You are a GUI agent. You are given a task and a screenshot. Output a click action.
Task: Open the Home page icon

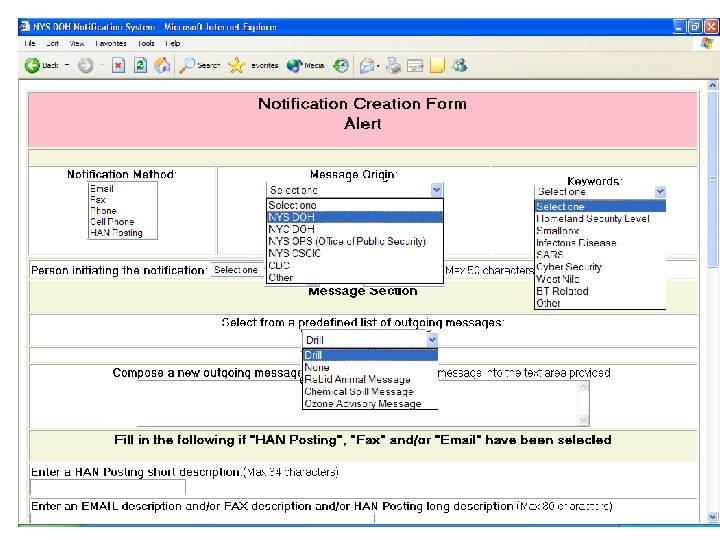[x=162, y=66]
